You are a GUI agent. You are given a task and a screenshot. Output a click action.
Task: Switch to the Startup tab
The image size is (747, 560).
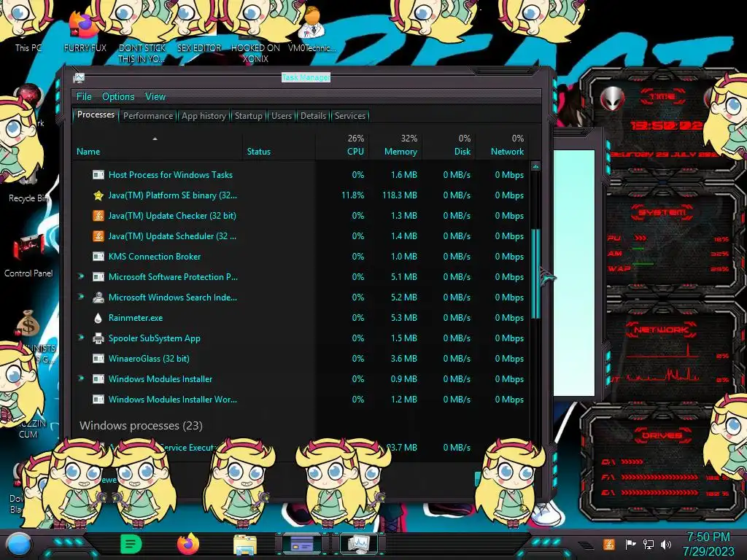(248, 116)
